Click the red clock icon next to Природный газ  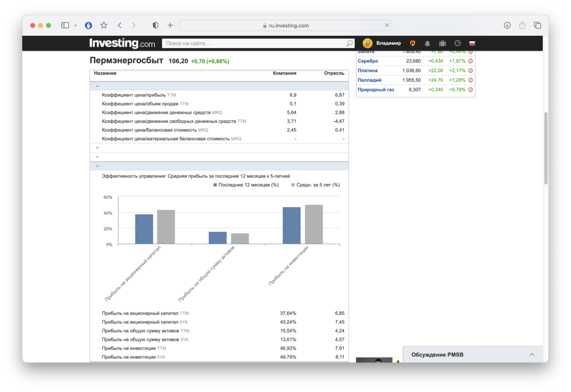point(471,89)
